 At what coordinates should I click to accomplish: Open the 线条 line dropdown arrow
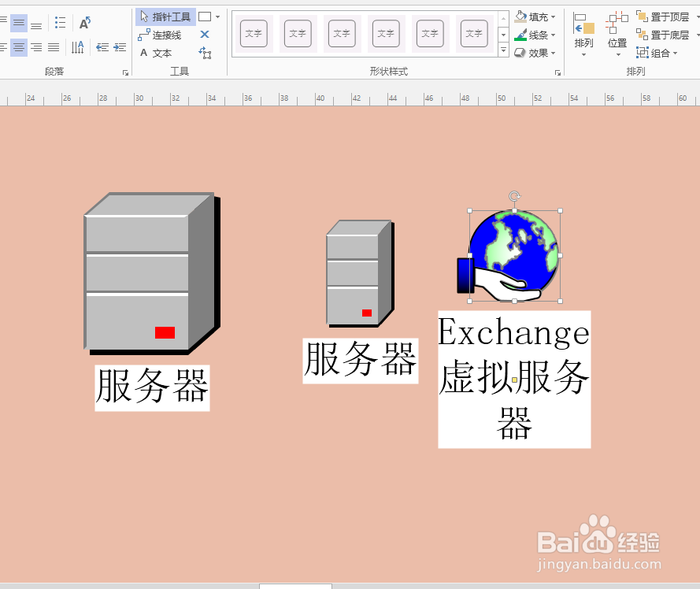point(553,35)
